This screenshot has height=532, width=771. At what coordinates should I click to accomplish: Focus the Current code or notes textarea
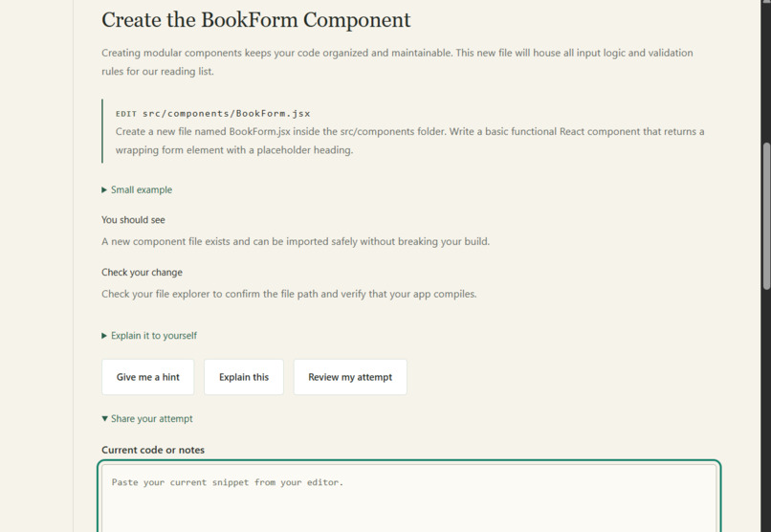pos(409,498)
